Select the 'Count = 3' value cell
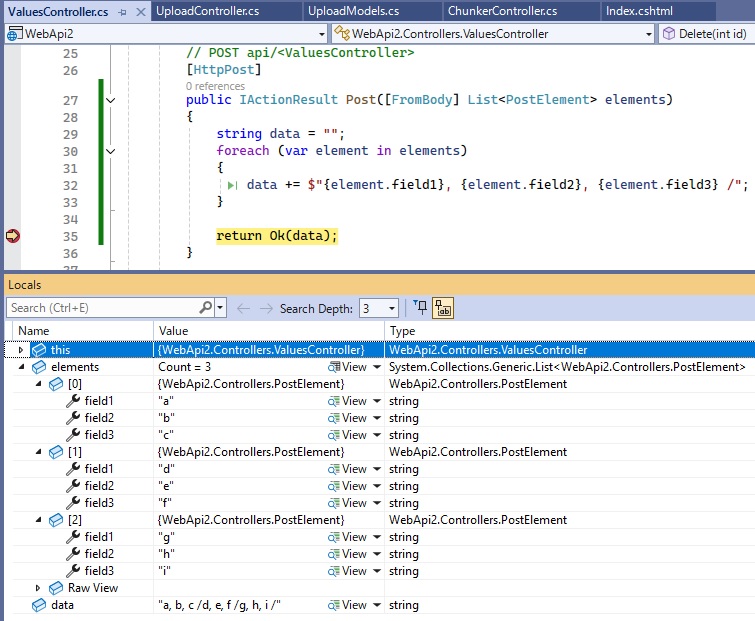 click(x=184, y=367)
